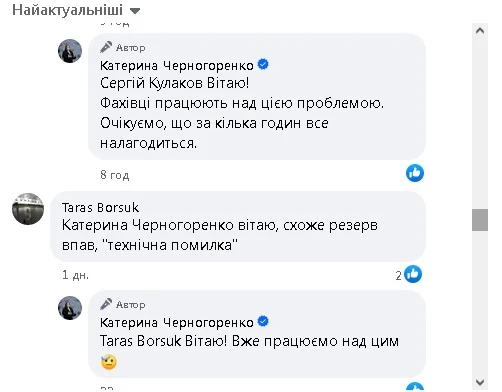Click verified badge in first reply
Screen dimensions: 502x392
point(263,64)
